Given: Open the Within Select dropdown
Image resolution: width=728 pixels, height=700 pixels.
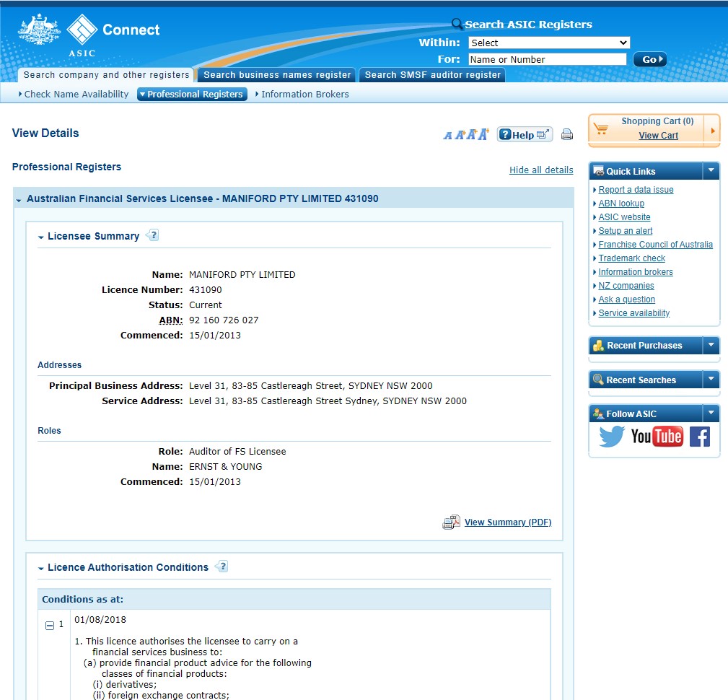Looking at the screenshot, I should (549, 43).
